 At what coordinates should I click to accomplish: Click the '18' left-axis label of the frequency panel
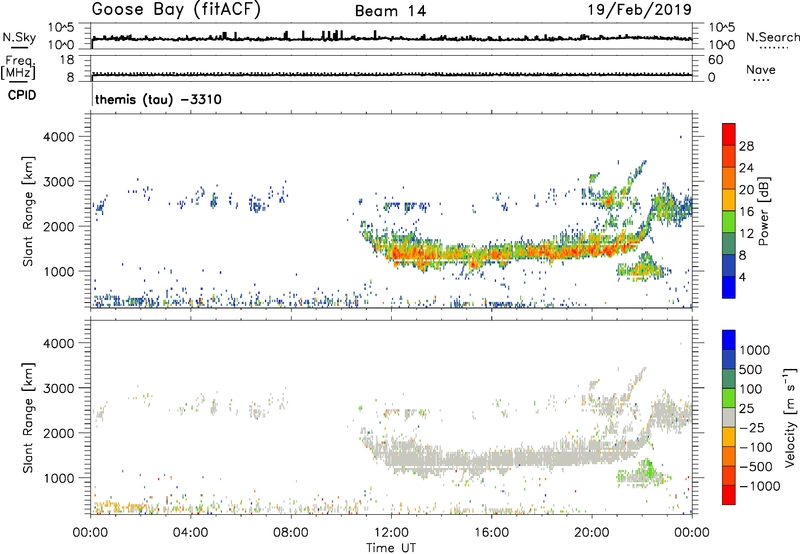67,60
